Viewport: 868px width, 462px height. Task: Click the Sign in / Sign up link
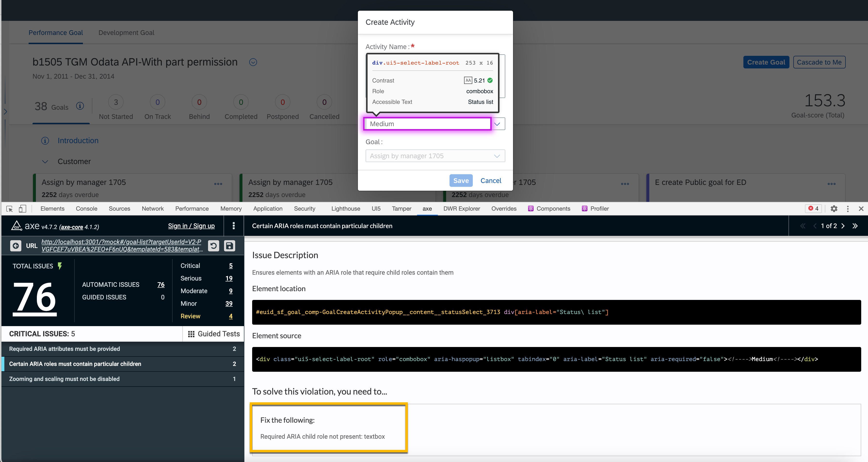click(191, 226)
